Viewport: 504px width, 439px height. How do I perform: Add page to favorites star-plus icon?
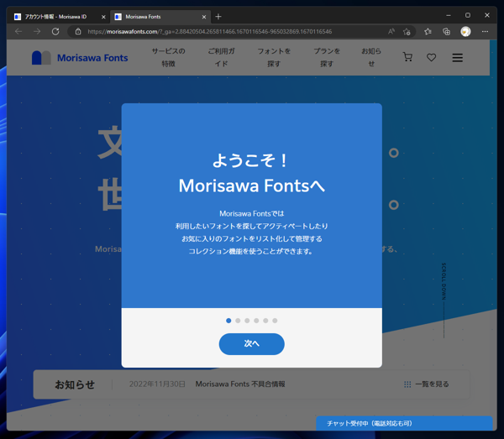[407, 31]
